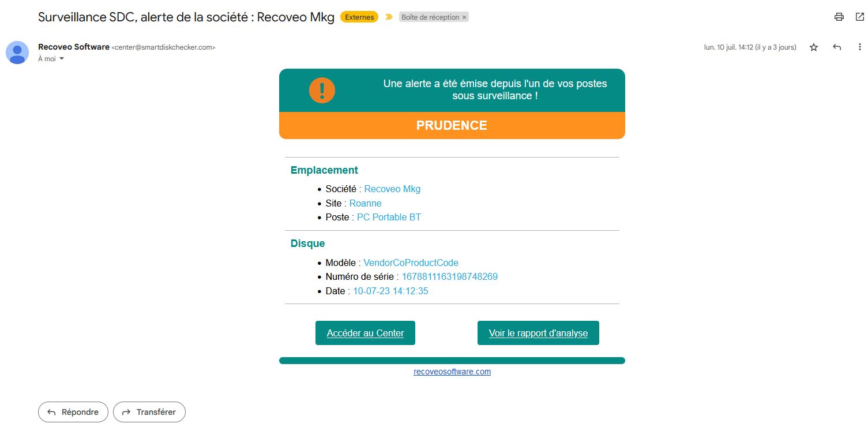Click the Transférer button
This screenshot has height=431, width=868.
tap(149, 412)
